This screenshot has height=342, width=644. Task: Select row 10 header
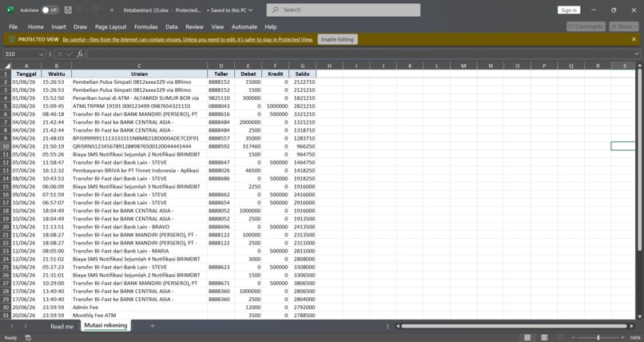6,146
